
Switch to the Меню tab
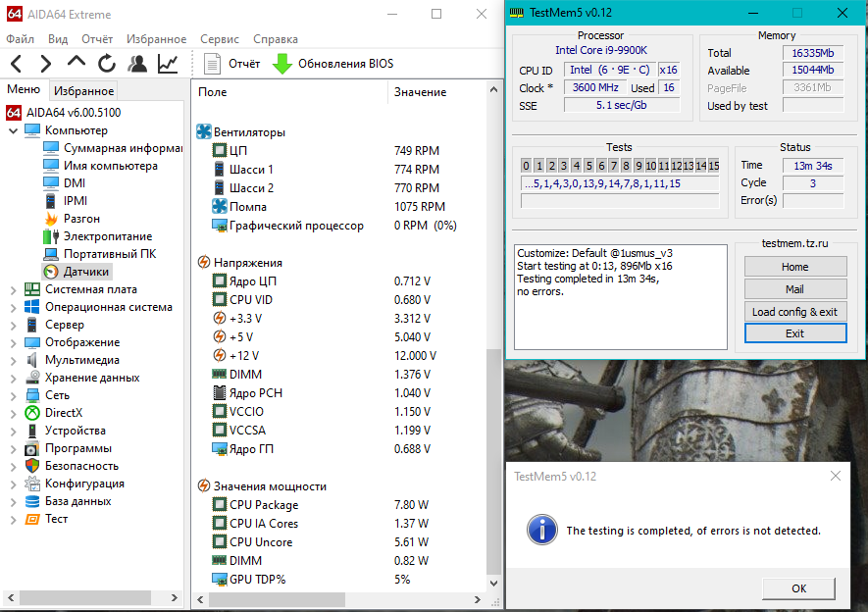24,89
